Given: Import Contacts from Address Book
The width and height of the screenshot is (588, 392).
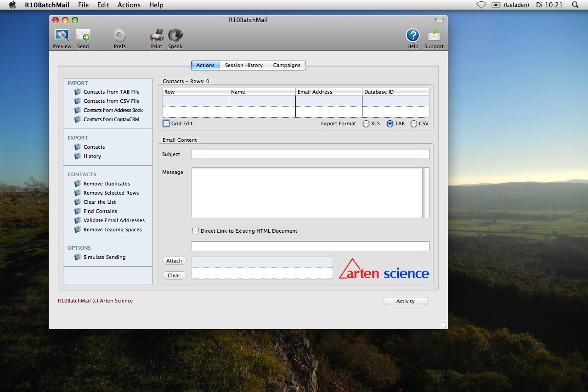Looking at the screenshot, I should tap(113, 110).
